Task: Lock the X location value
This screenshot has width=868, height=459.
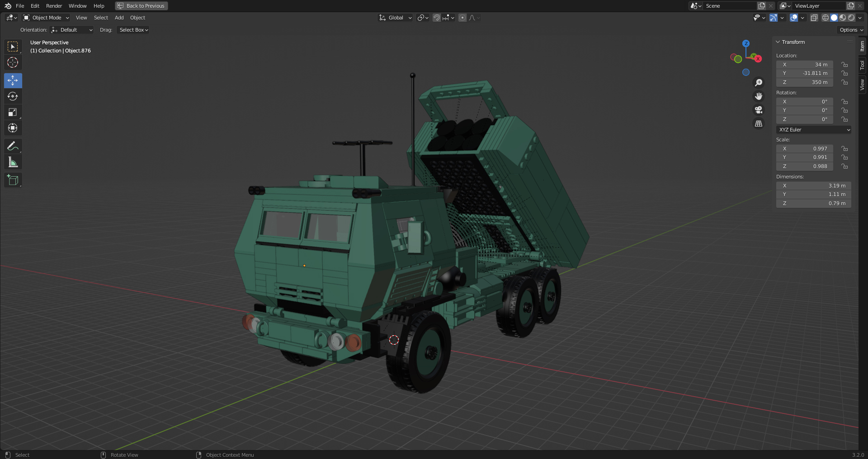Action: pyautogui.click(x=844, y=65)
